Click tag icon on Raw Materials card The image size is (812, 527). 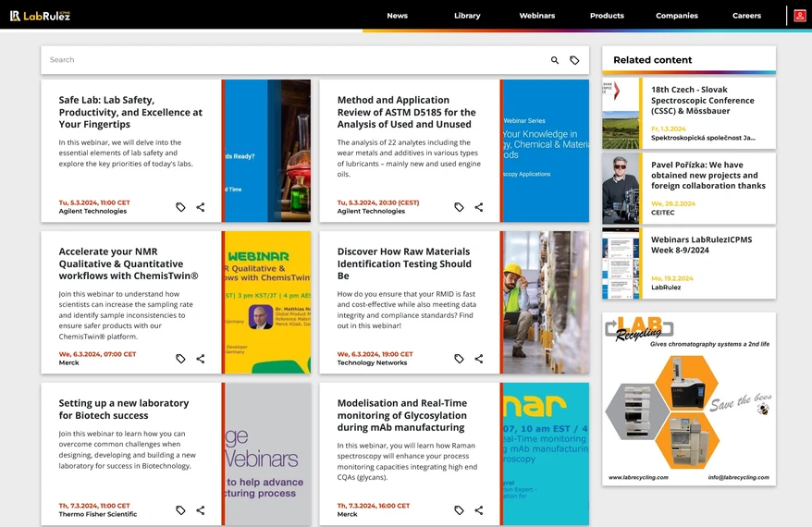459,359
